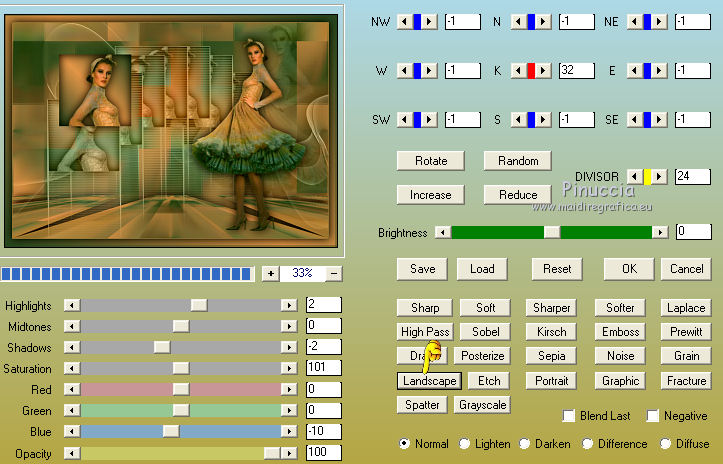This screenshot has width=723, height=464.
Task: Click the Brightness slider handle
Action: tap(552, 232)
